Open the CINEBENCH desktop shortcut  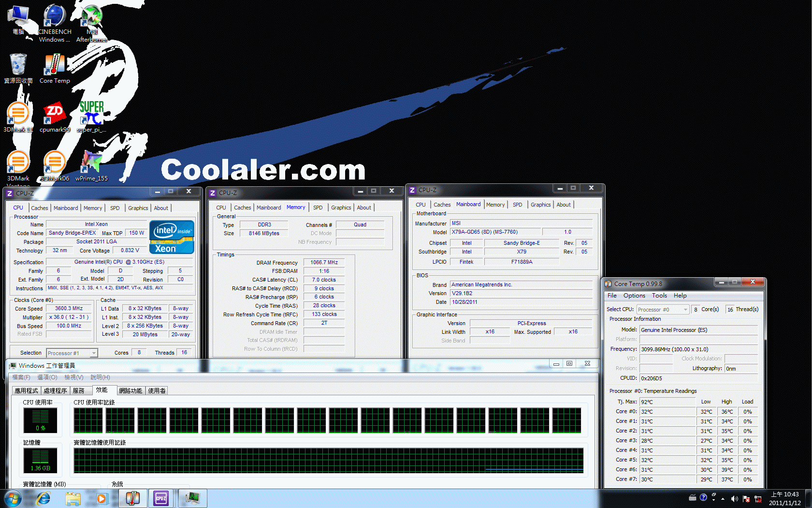(55, 23)
